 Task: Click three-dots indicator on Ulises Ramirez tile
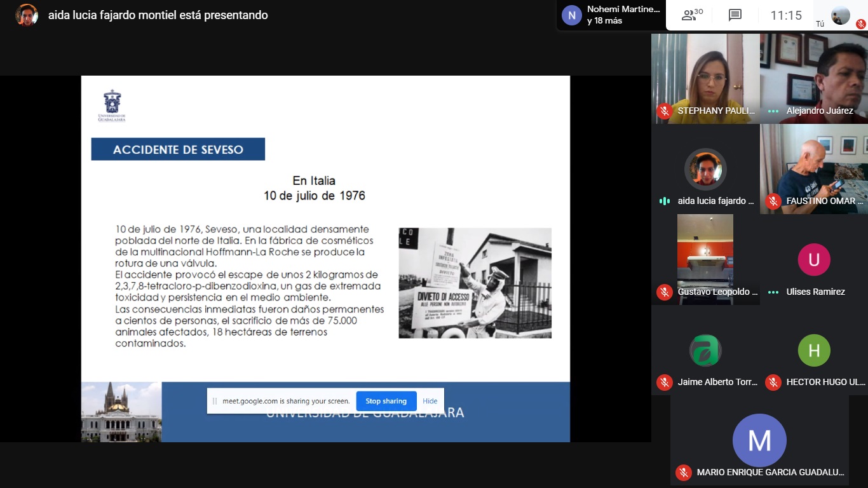[773, 292]
